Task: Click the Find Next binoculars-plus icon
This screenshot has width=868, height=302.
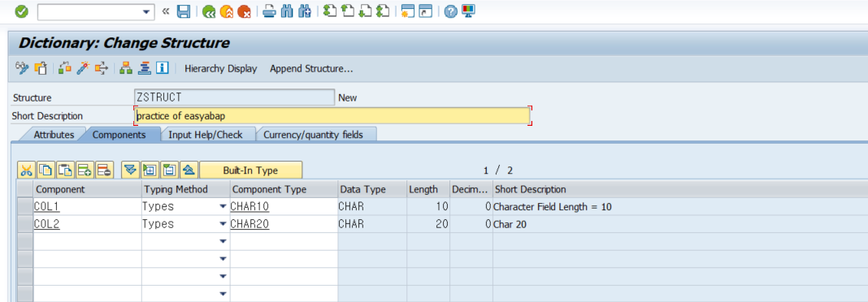Action: (305, 11)
